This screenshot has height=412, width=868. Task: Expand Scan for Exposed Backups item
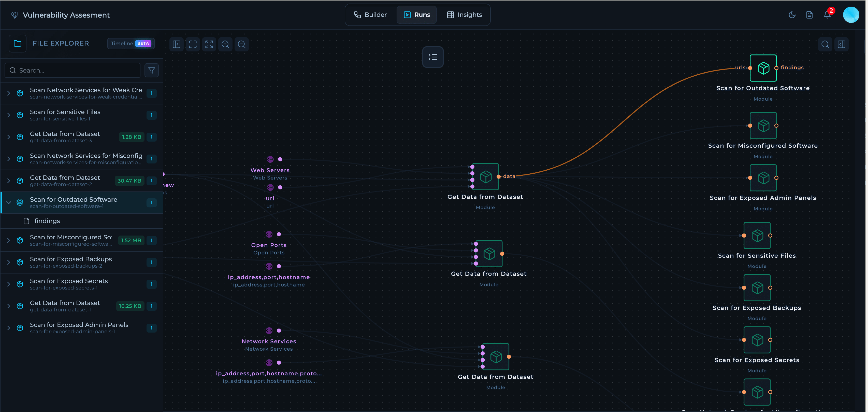(x=9, y=262)
